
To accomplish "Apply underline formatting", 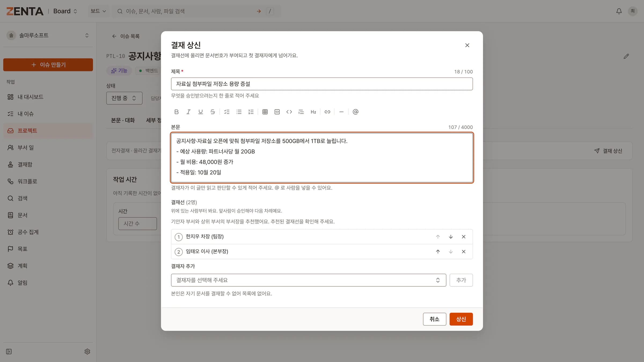I will point(200,112).
